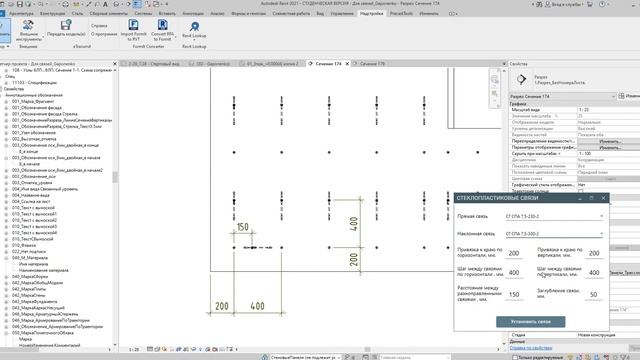Open the Справка по свойствам link

531,348
